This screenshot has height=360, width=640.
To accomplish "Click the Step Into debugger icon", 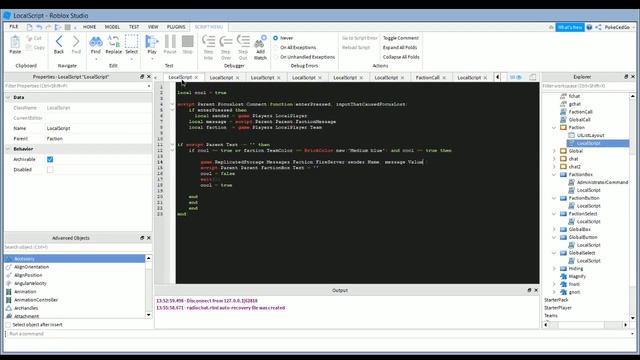I will (x=209, y=41).
